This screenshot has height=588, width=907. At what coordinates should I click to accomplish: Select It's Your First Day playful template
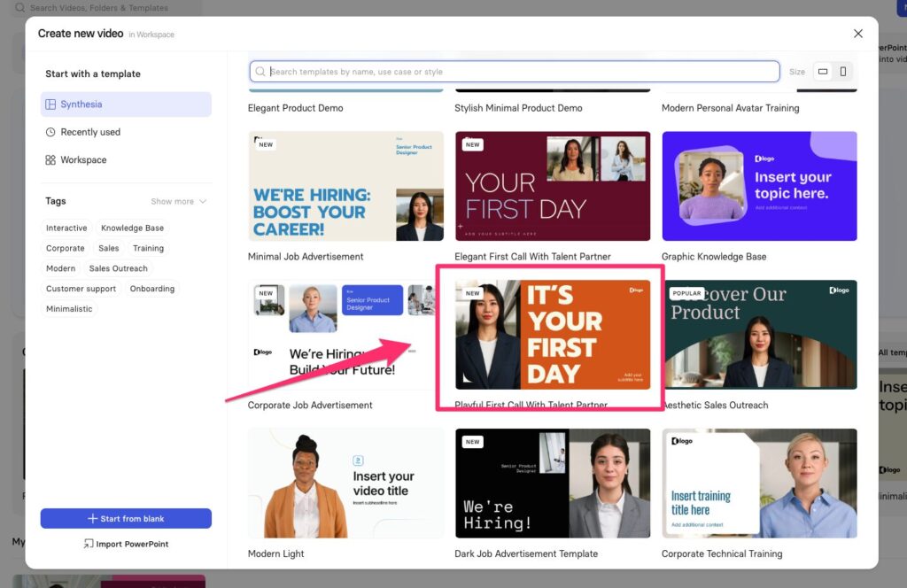(553, 335)
